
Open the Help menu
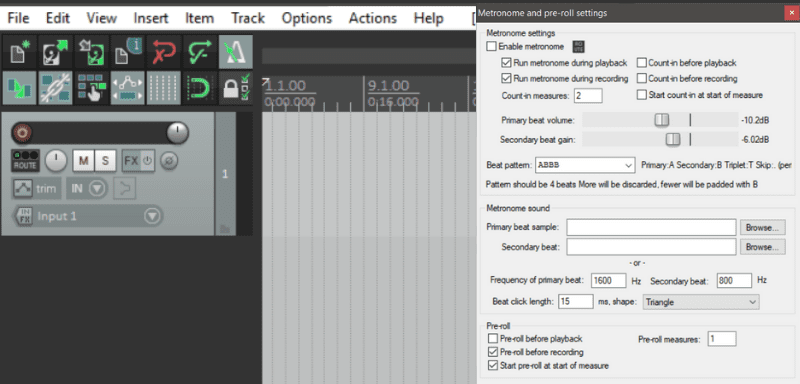pos(430,18)
